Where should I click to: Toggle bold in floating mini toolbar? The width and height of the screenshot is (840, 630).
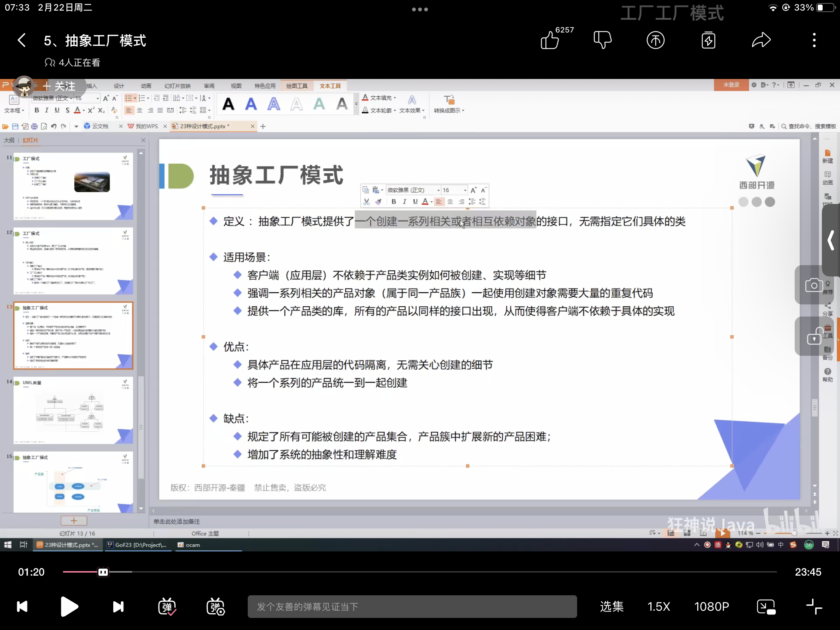click(394, 202)
